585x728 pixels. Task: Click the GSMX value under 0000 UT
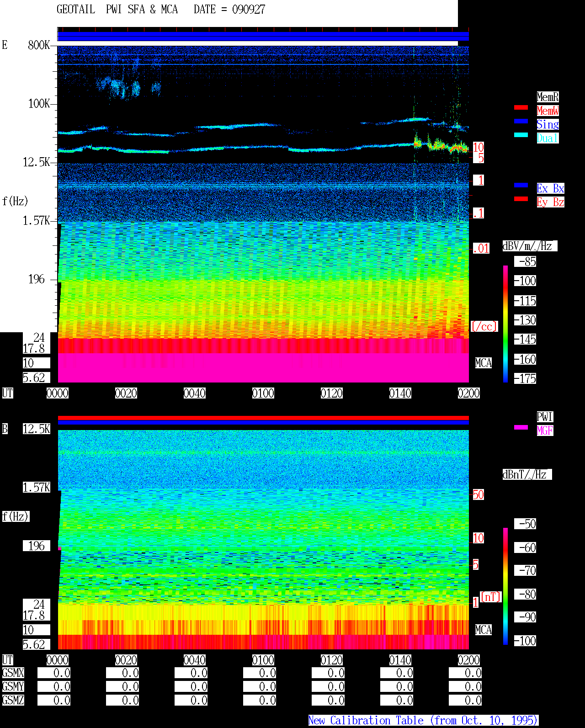coord(54,673)
